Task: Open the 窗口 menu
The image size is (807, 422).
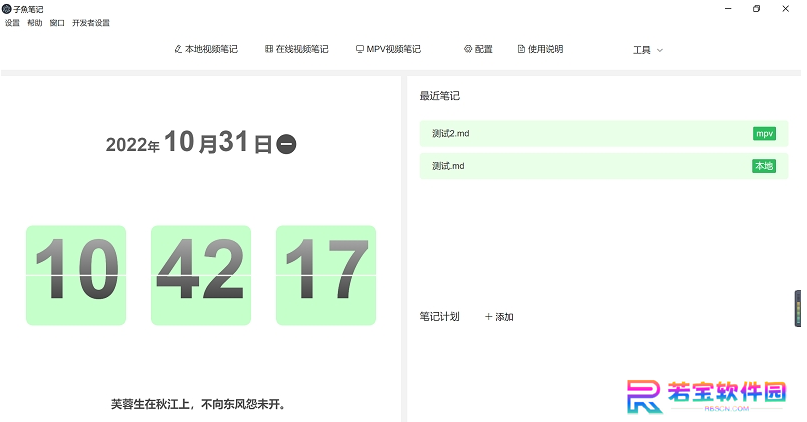Action: click(57, 23)
